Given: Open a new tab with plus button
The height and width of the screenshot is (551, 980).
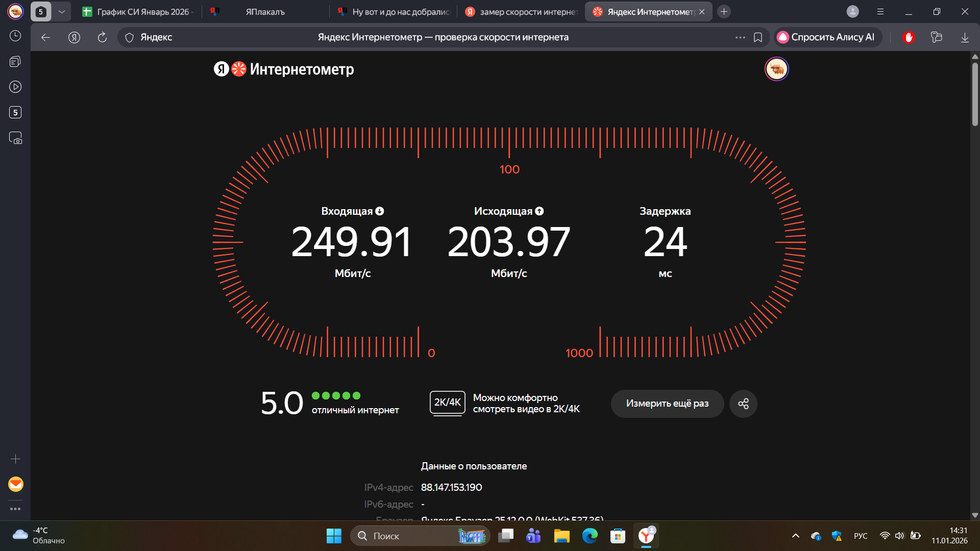Looking at the screenshot, I should 724,12.
